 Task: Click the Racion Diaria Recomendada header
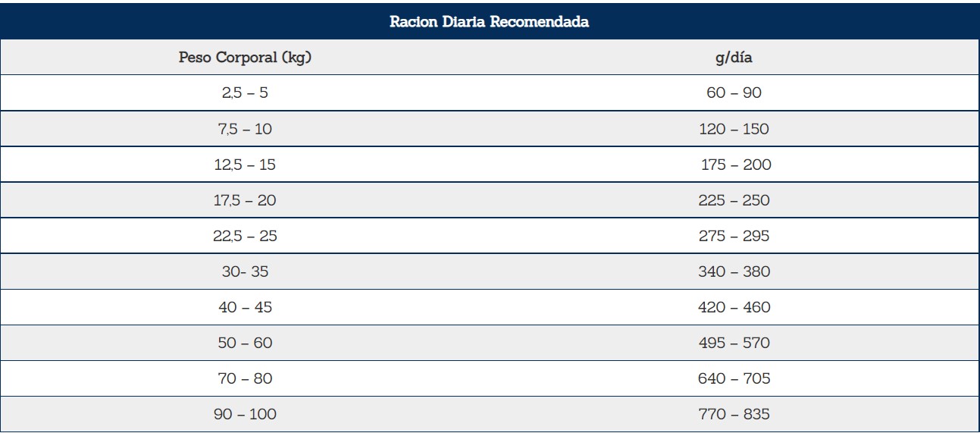490,21
